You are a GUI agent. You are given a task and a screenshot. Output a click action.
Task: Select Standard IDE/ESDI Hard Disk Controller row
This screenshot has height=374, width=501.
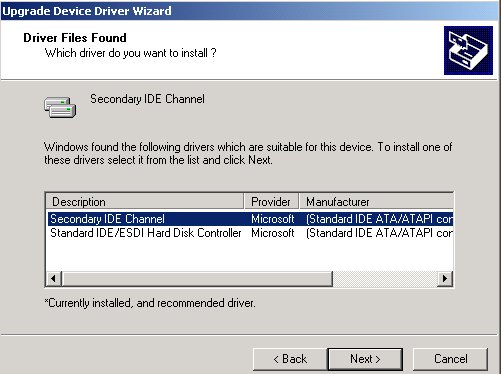tap(250, 233)
